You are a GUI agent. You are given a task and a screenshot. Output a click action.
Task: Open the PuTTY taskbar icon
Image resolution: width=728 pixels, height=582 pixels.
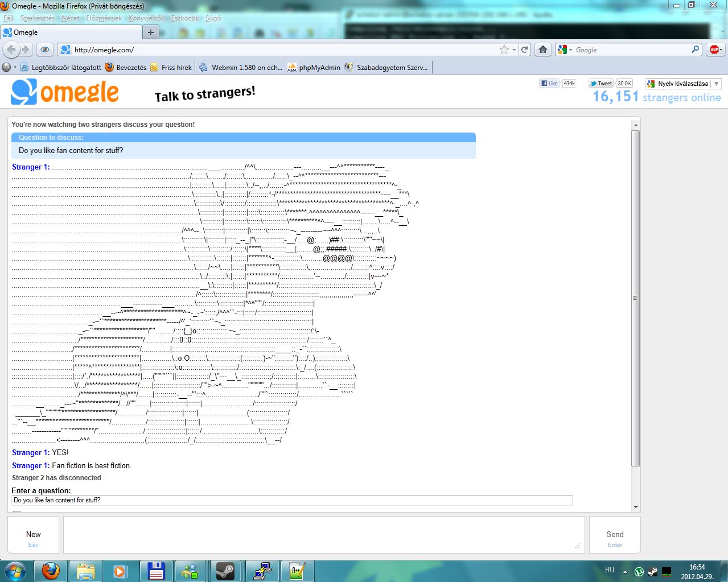pyautogui.click(x=262, y=571)
